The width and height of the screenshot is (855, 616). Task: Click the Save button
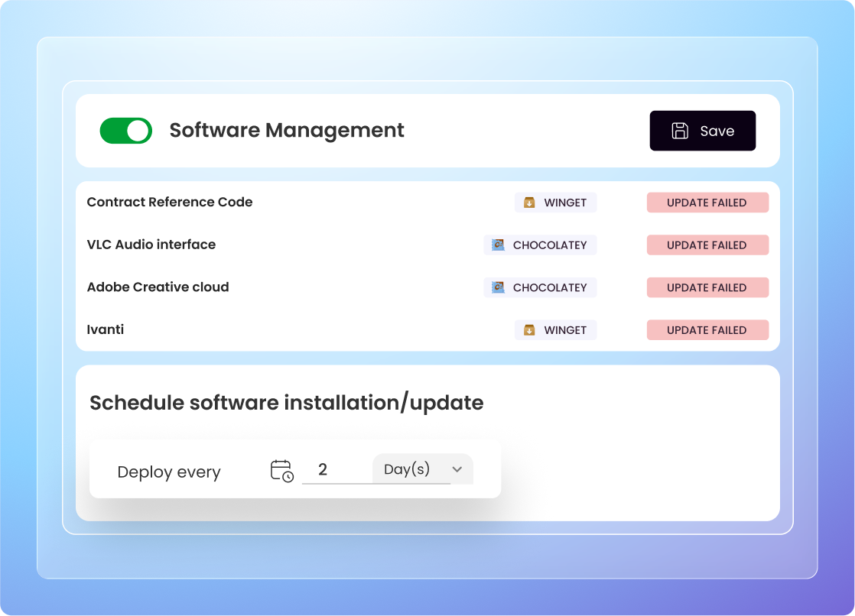(x=702, y=131)
